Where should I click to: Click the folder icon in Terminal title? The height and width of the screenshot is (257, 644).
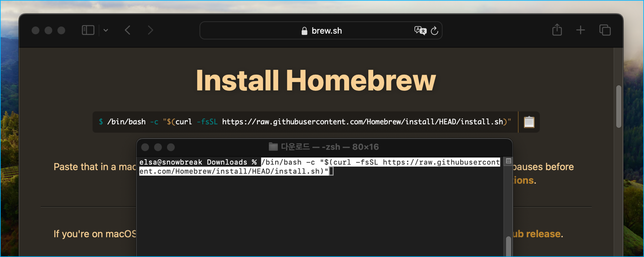pyautogui.click(x=273, y=147)
